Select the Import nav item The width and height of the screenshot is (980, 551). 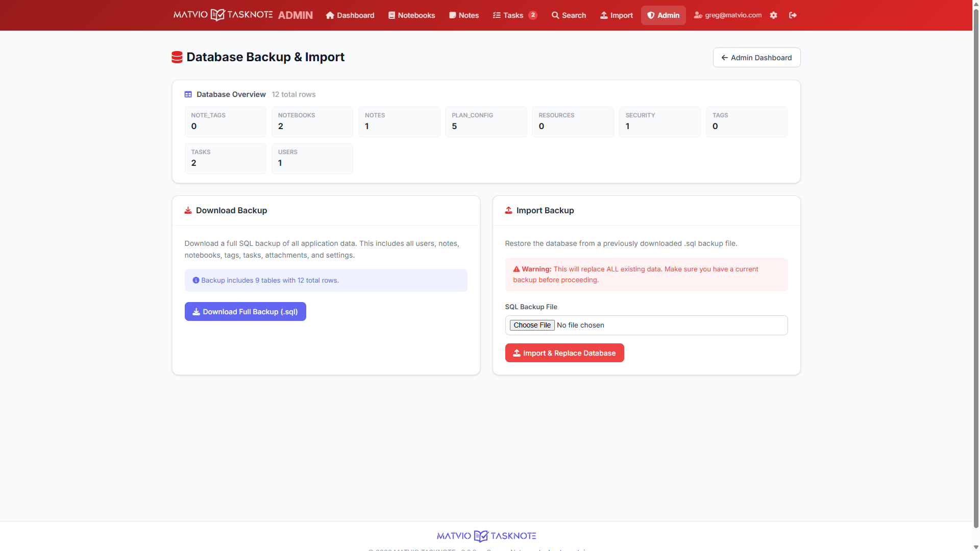[616, 15]
